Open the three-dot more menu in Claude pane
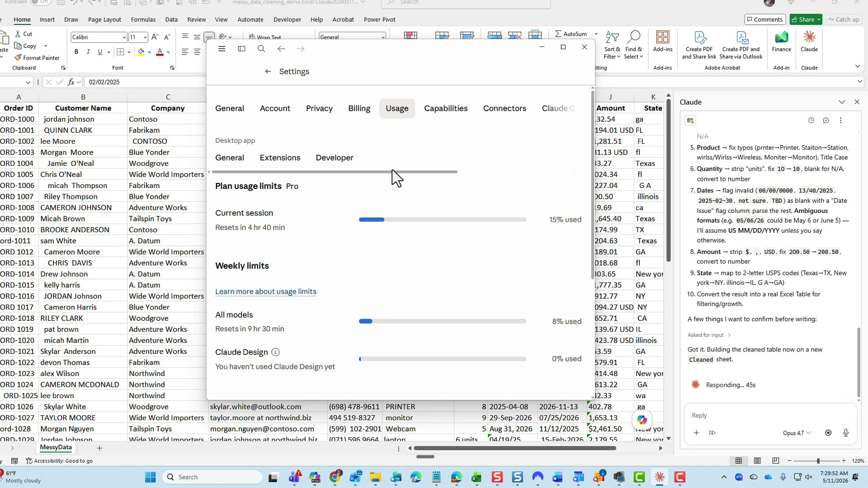This screenshot has width=868, height=488. (x=841, y=120)
